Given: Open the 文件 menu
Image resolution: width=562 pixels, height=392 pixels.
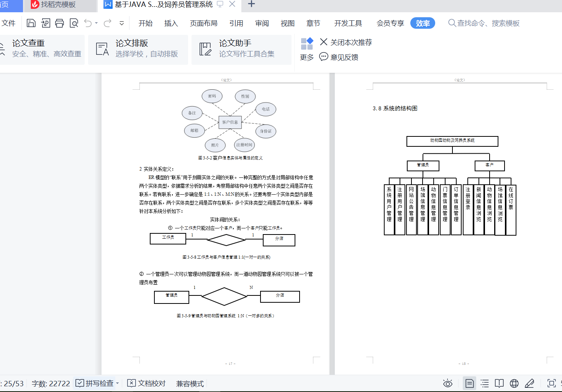Looking at the screenshot, I should (8, 23).
